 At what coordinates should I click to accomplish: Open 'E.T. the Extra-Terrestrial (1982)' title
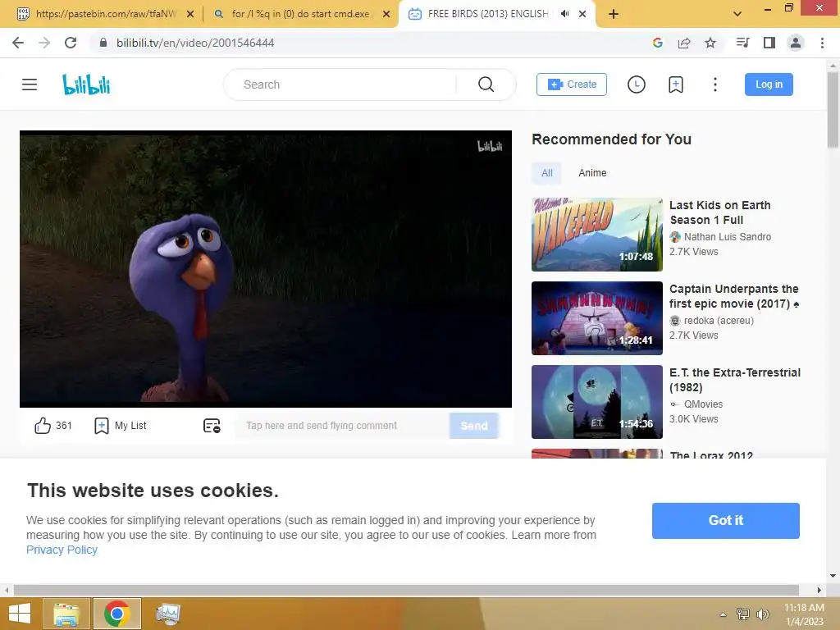[x=735, y=380]
